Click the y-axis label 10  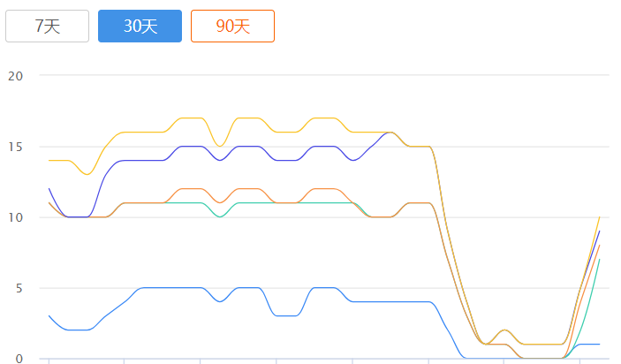[x=14, y=216]
